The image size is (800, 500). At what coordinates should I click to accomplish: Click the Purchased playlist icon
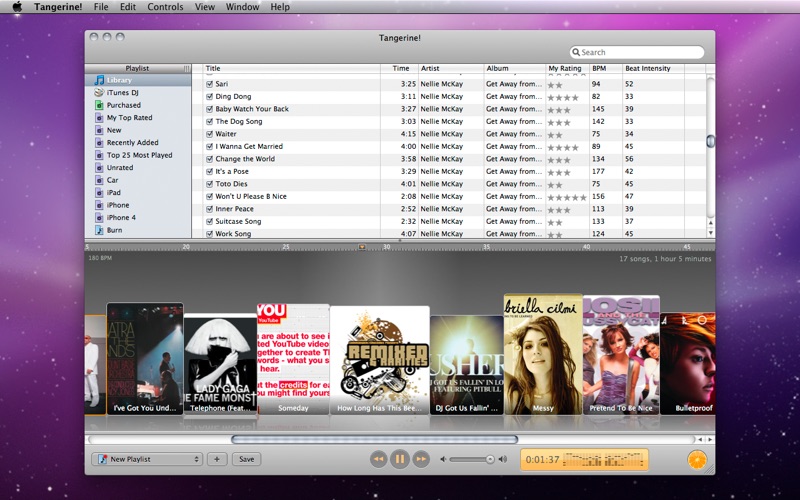pos(99,105)
